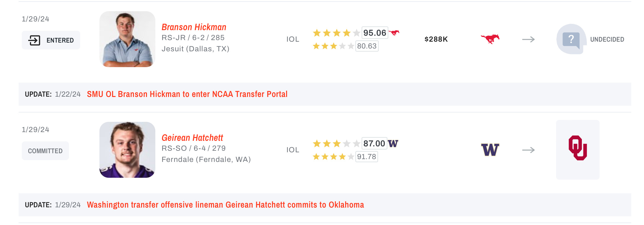This screenshot has height=225, width=644.
Task: Click Washington W logo in origin school column
Action: coord(490,150)
